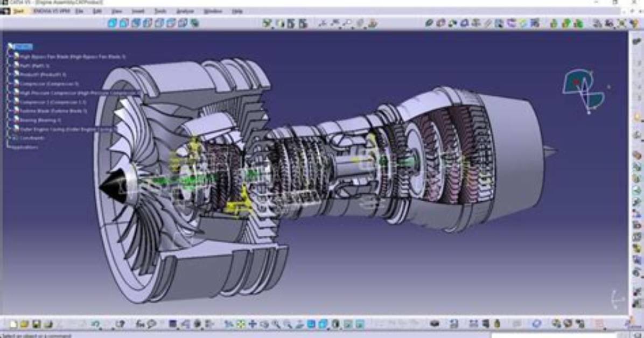The image size is (644, 338).
Task: Open the Start menu
Action: pos(18,11)
